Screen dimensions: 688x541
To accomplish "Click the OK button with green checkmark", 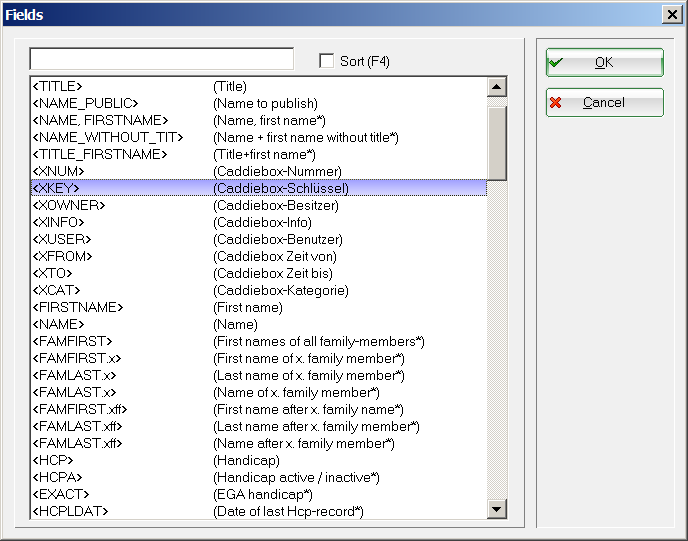I will tap(604, 62).
